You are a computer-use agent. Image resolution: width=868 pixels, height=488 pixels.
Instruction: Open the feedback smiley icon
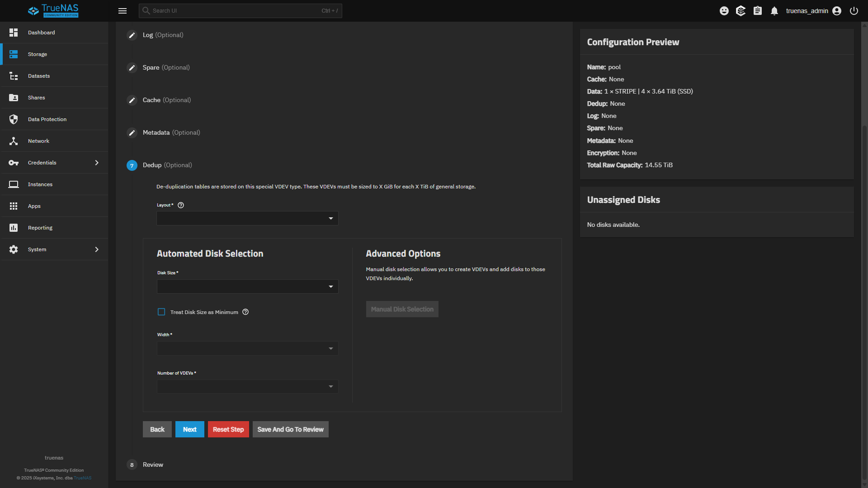[724, 11]
